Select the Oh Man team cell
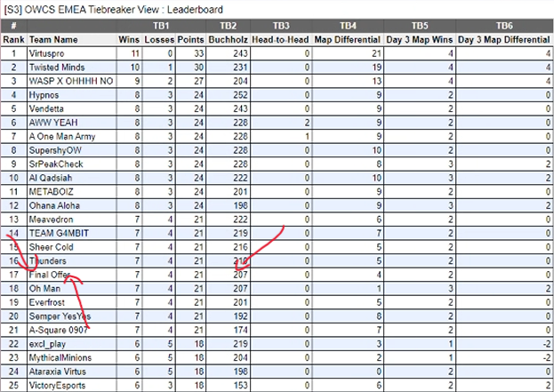Viewport: 554px width, 392px height. (x=72, y=289)
